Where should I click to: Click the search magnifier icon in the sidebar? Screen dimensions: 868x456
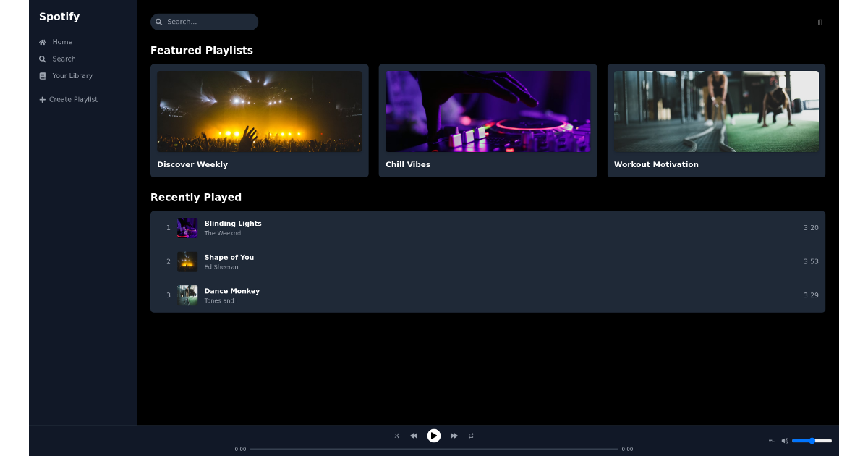point(42,59)
